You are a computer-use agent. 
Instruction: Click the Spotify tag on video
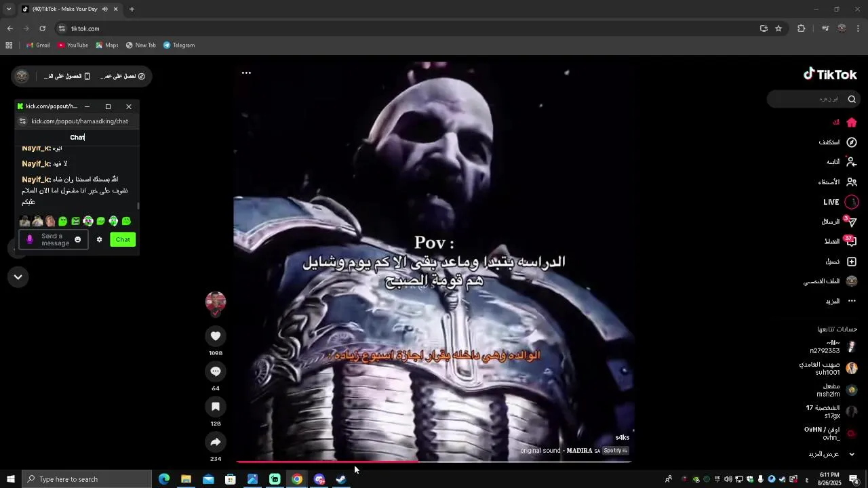coord(615,451)
